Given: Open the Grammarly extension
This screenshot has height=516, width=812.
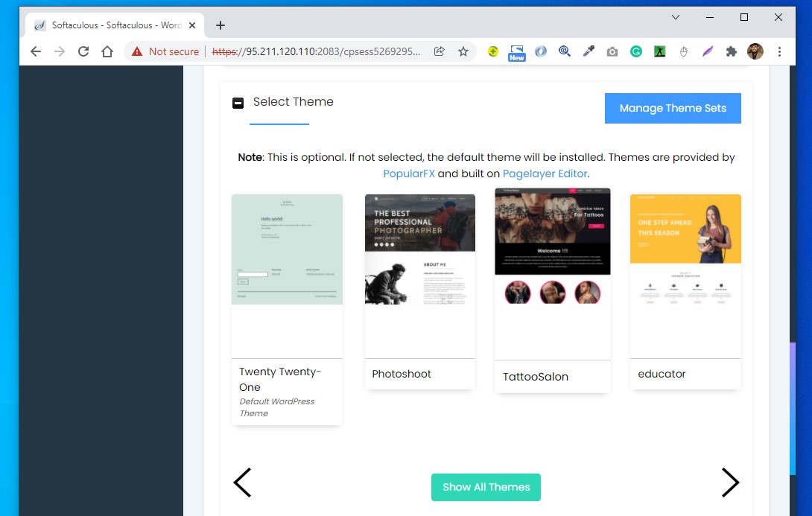Looking at the screenshot, I should coord(635,51).
